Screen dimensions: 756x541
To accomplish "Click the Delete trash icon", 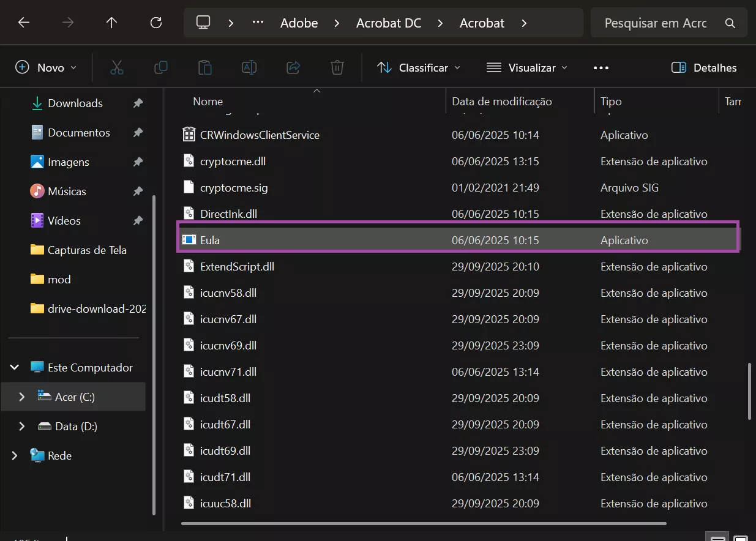I will [x=337, y=68].
